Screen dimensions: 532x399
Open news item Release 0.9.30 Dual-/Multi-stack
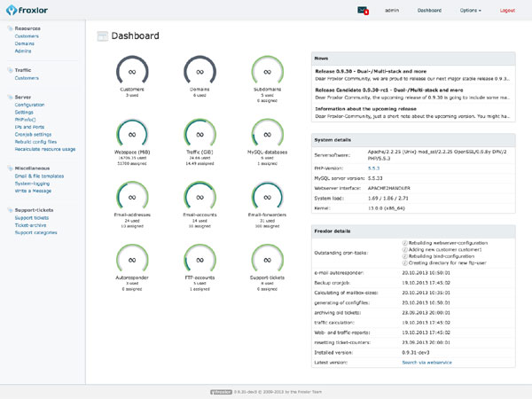[371, 71]
